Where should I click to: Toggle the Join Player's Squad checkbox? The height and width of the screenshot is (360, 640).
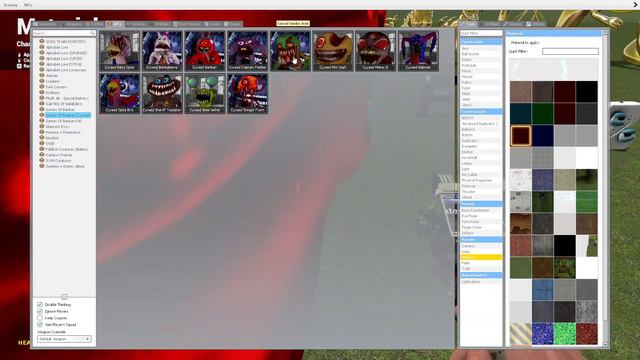[40, 324]
